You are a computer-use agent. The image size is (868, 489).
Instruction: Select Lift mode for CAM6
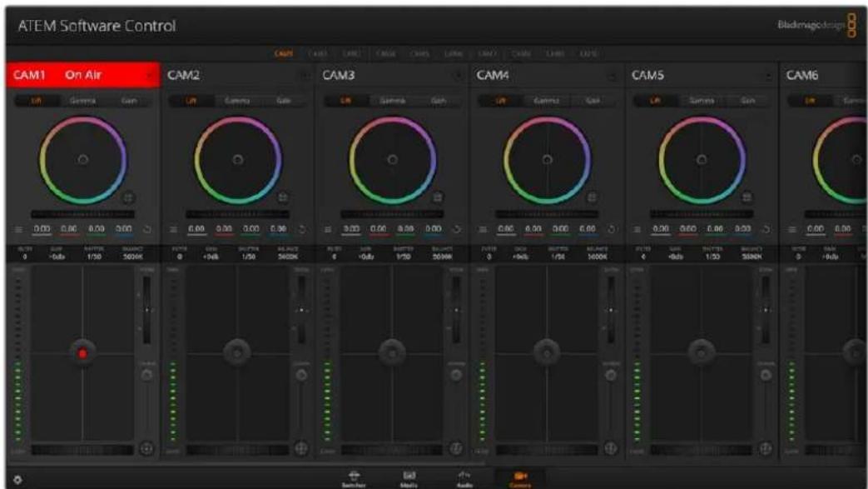click(810, 101)
